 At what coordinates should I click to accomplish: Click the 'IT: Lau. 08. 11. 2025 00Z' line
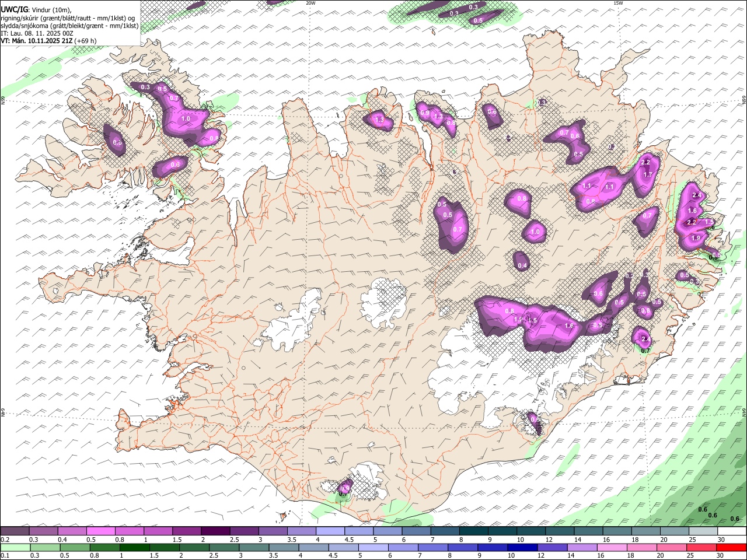point(37,33)
